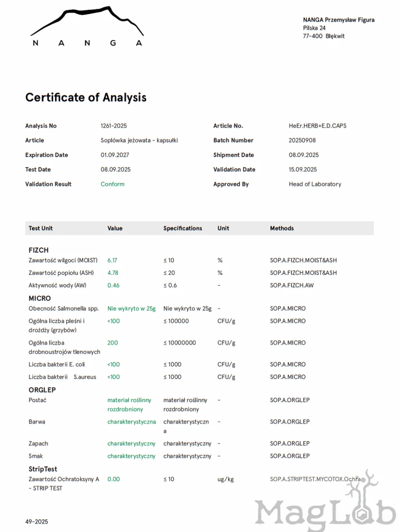This screenshot has width=399, height=532.
Task: Select the 'Certificate of Analysis' heading
Action: click(86, 98)
